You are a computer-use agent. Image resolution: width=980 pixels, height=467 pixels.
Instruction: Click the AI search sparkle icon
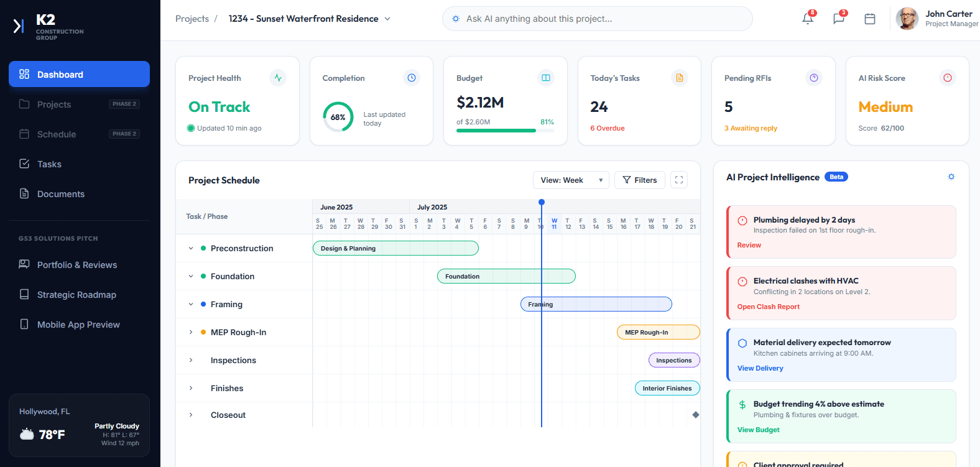456,19
